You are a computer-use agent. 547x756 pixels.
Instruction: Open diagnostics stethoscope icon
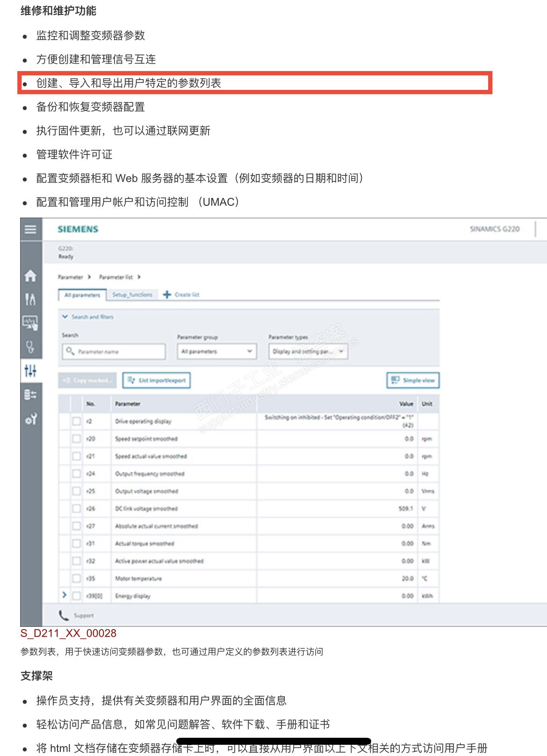tap(30, 347)
